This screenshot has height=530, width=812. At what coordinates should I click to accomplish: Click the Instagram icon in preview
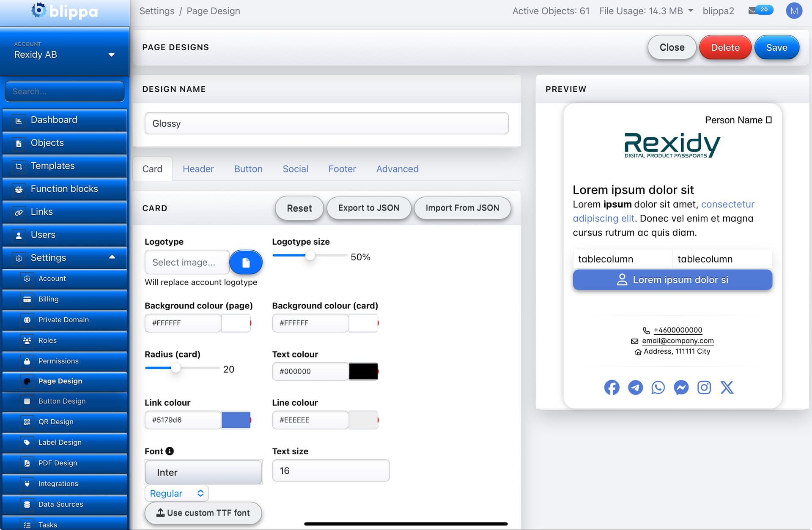coord(704,387)
